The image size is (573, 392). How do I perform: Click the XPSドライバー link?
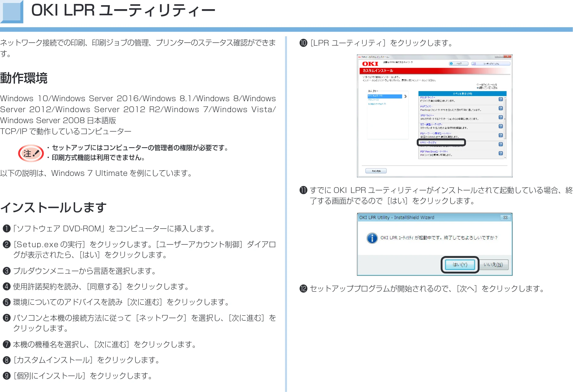[x=427, y=116]
